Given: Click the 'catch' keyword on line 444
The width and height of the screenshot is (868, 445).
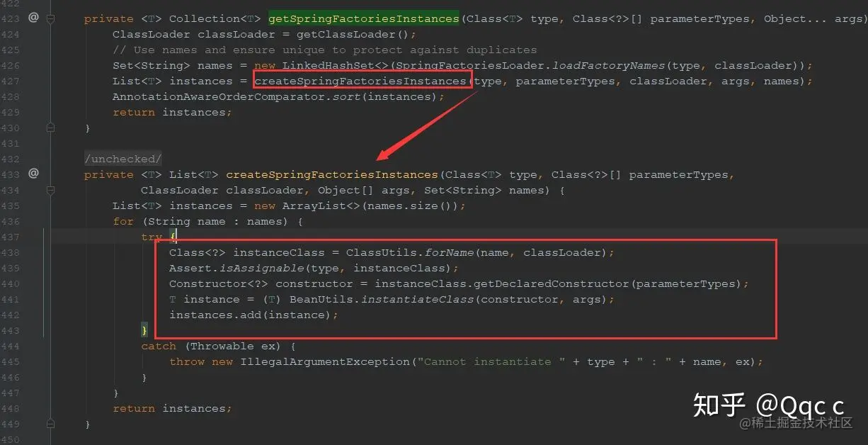Looking at the screenshot, I should (x=159, y=346).
